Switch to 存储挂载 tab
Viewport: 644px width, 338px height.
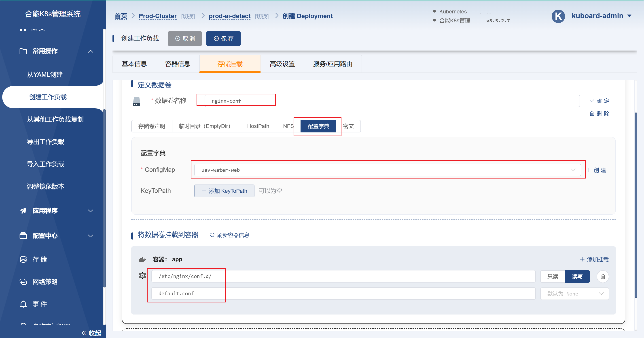[230, 64]
